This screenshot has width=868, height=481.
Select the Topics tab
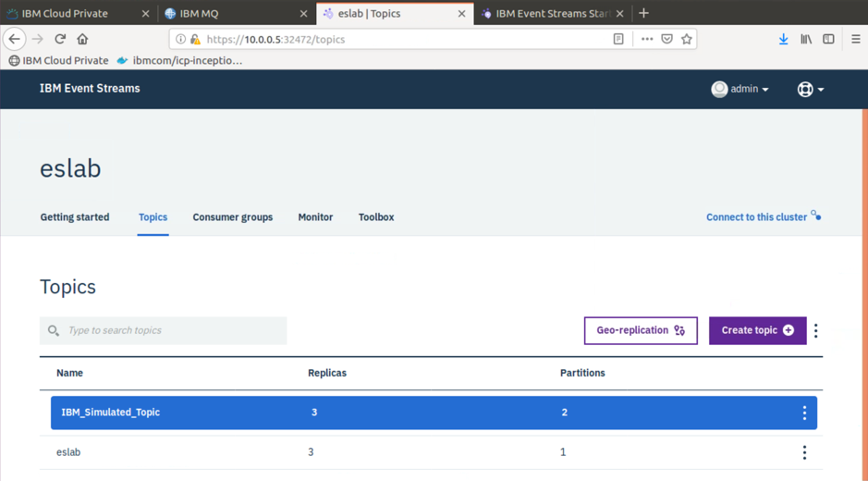[153, 217]
